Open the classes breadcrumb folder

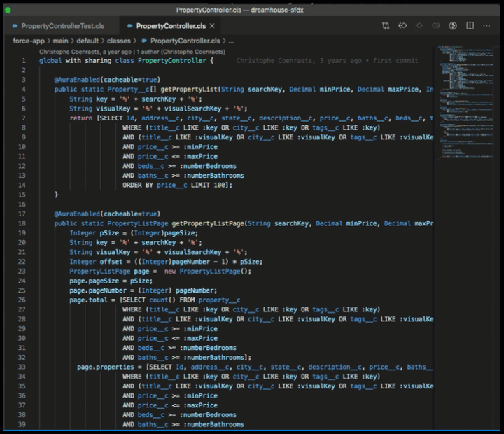coord(118,41)
